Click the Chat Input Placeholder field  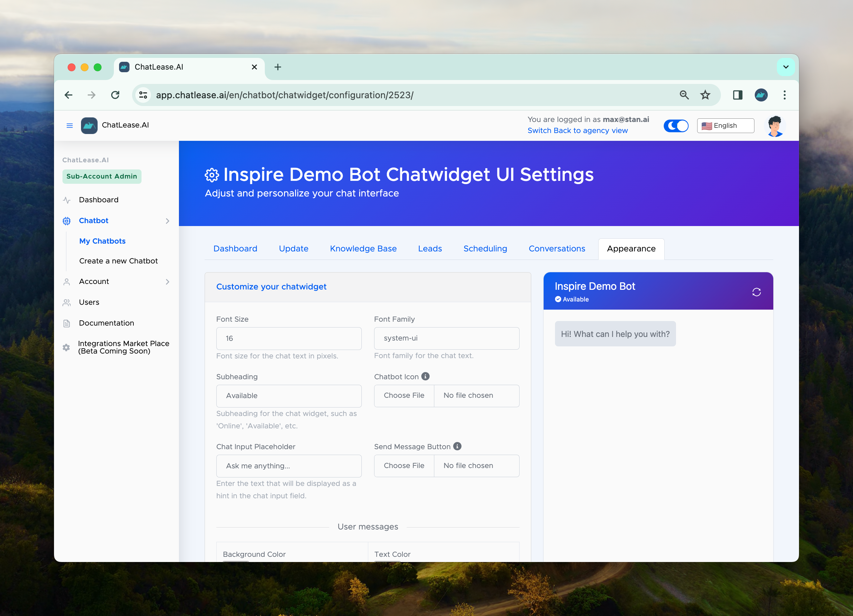point(289,466)
